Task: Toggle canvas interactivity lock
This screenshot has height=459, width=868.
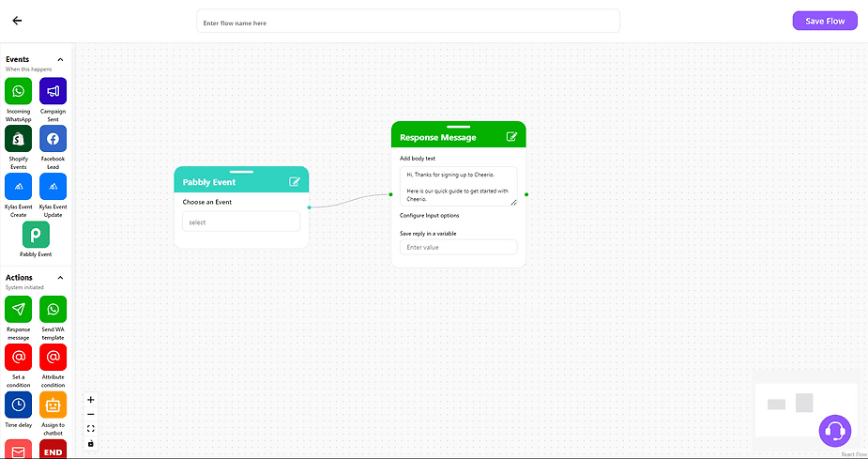Action: tap(91, 443)
